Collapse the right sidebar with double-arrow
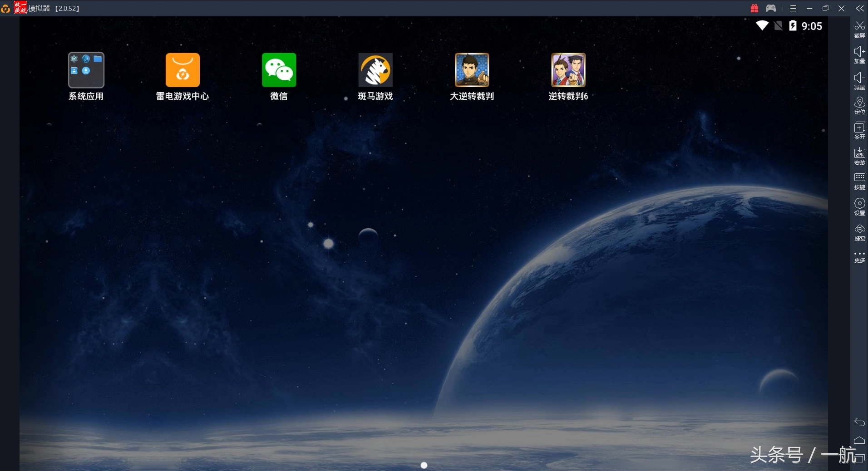The image size is (868, 471). point(859,9)
